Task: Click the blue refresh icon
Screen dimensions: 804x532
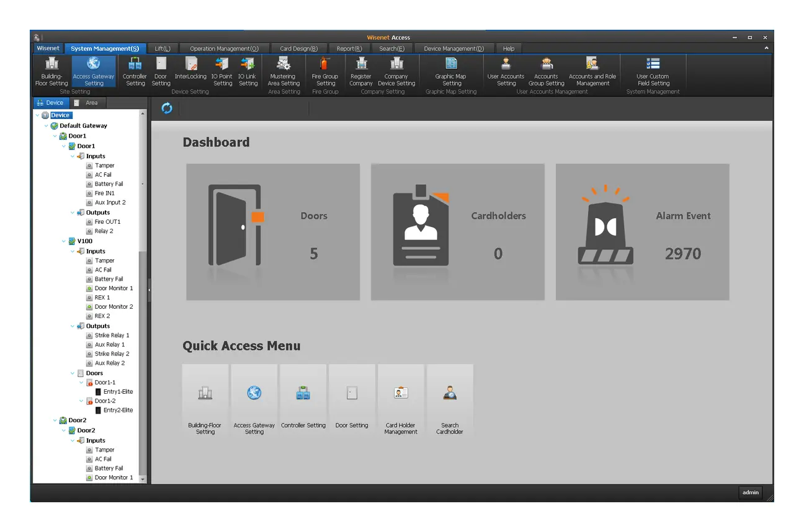Action: pyautogui.click(x=167, y=109)
